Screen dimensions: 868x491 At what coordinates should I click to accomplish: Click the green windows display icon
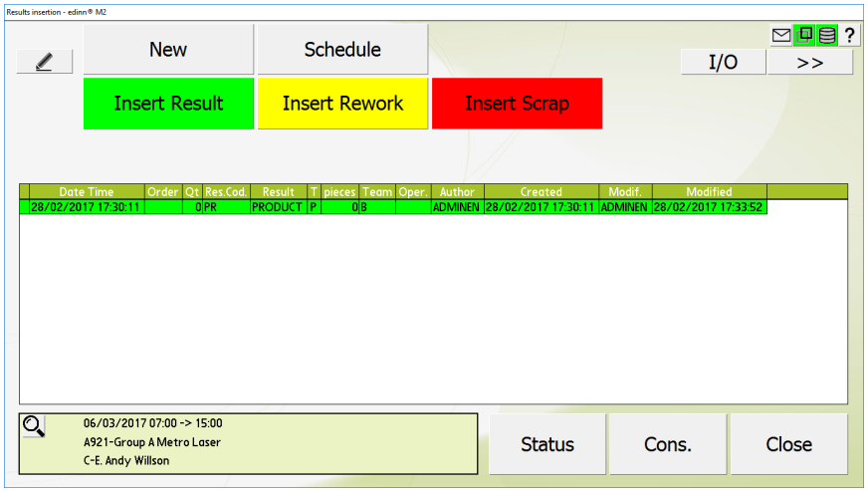click(804, 36)
